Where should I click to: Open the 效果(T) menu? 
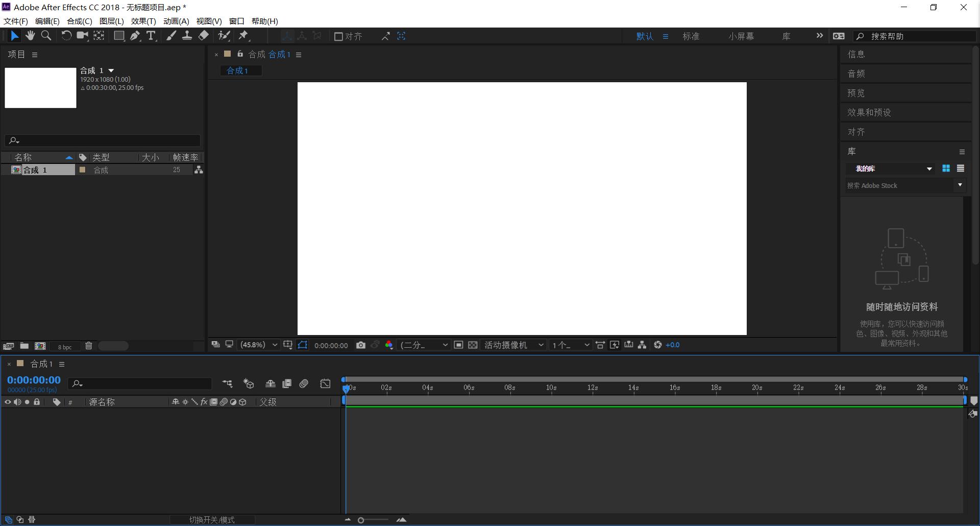point(143,21)
